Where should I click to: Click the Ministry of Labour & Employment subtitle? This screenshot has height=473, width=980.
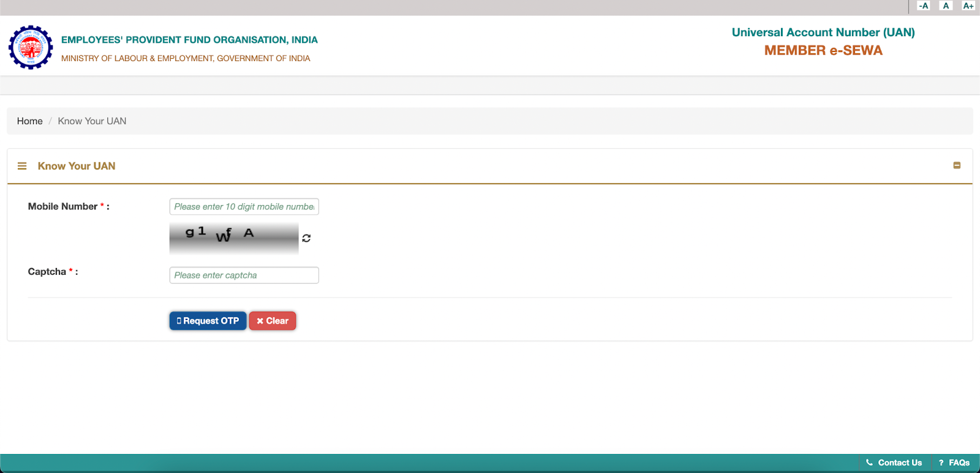(x=186, y=58)
